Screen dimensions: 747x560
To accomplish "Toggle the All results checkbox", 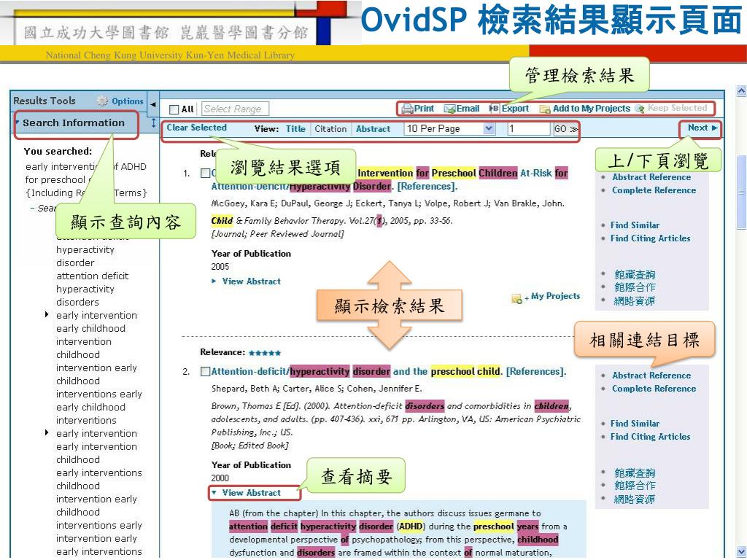I will tap(174, 109).
